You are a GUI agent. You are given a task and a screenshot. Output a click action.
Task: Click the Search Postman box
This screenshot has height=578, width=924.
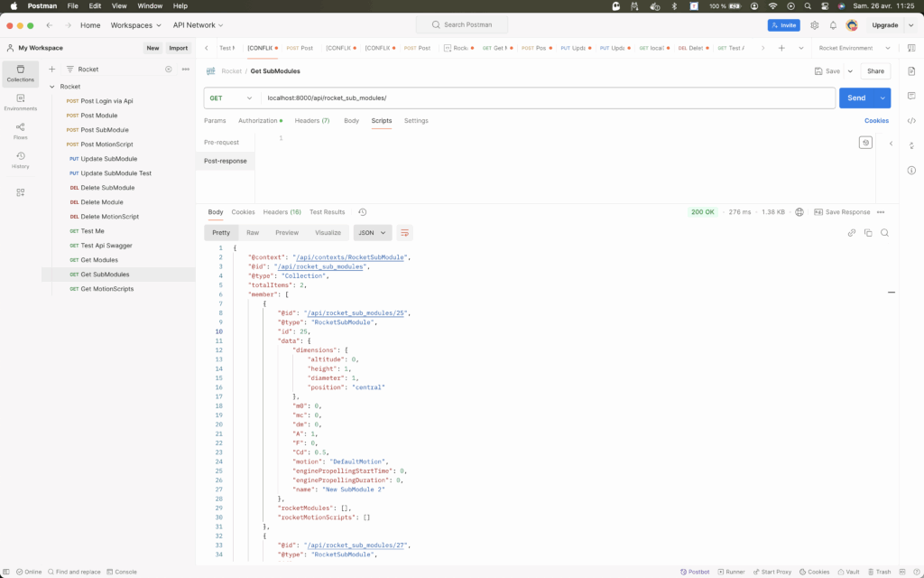pos(462,24)
